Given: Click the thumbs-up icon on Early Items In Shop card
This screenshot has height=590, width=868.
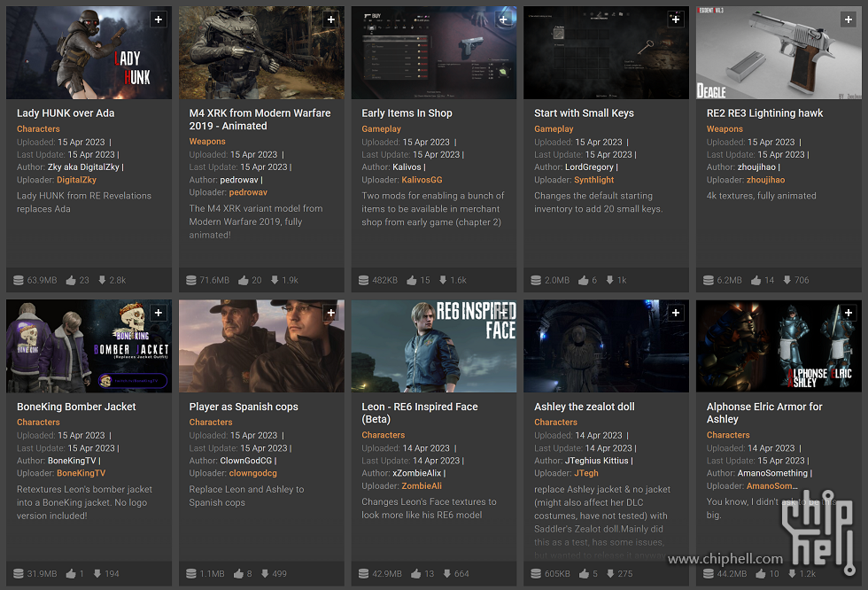Looking at the screenshot, I should click(x=412, y=281).
